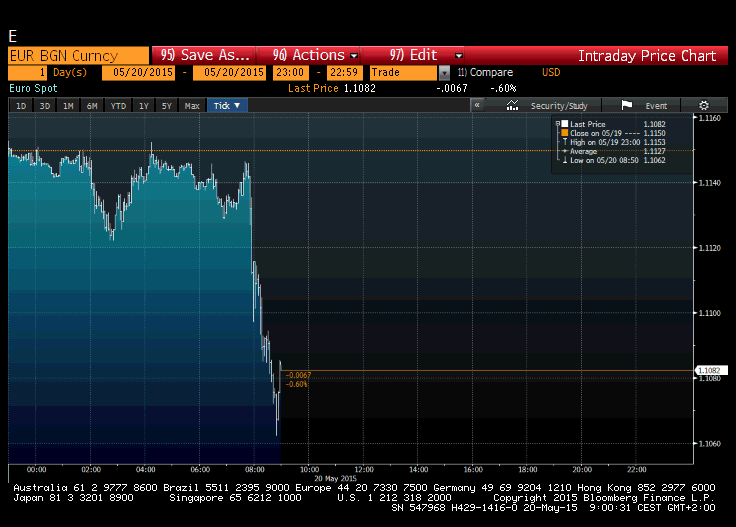Edit the 23:00 start time field
The height and width of the screenshot is (527, 736).
coord(291,73)
